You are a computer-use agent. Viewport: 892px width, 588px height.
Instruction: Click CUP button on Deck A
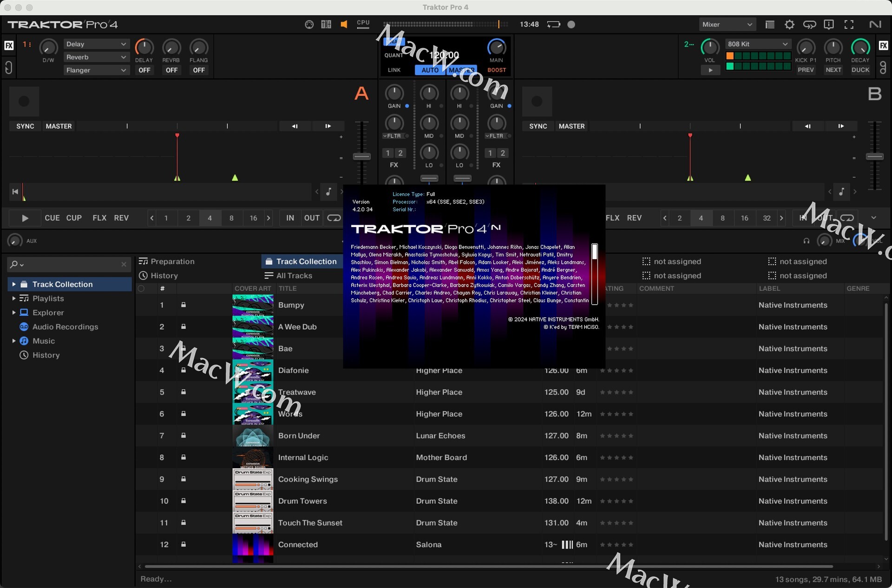coord(74,218)
